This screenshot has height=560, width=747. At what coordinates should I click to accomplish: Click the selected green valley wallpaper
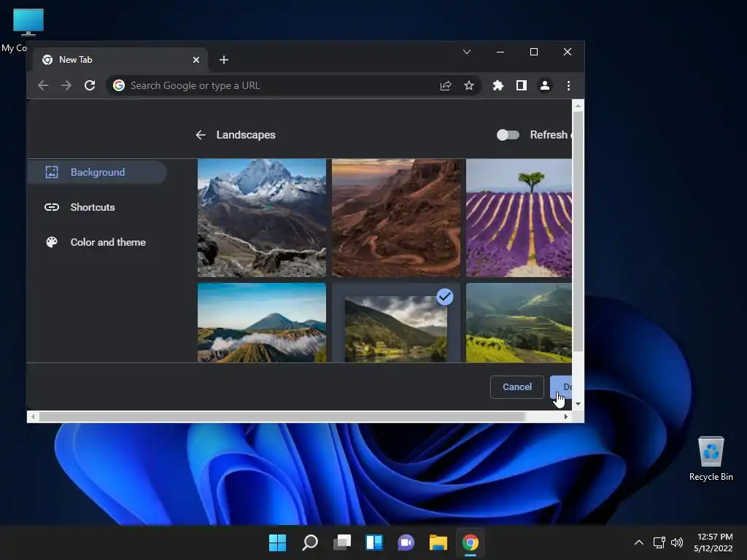(396, 323)
